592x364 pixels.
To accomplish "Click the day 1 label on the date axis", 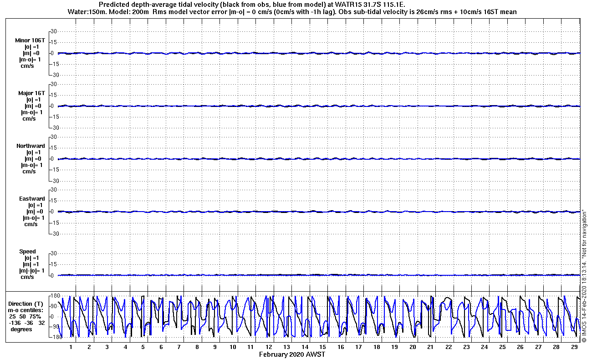I will pos(71,347).
